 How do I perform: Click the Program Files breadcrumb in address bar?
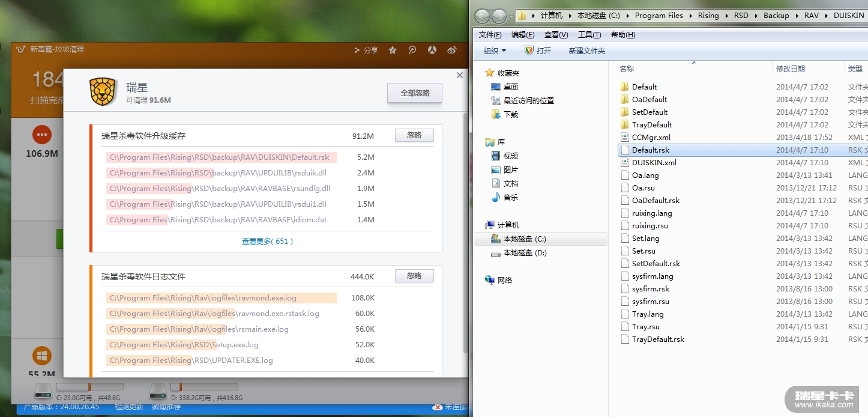pos(659,16)
